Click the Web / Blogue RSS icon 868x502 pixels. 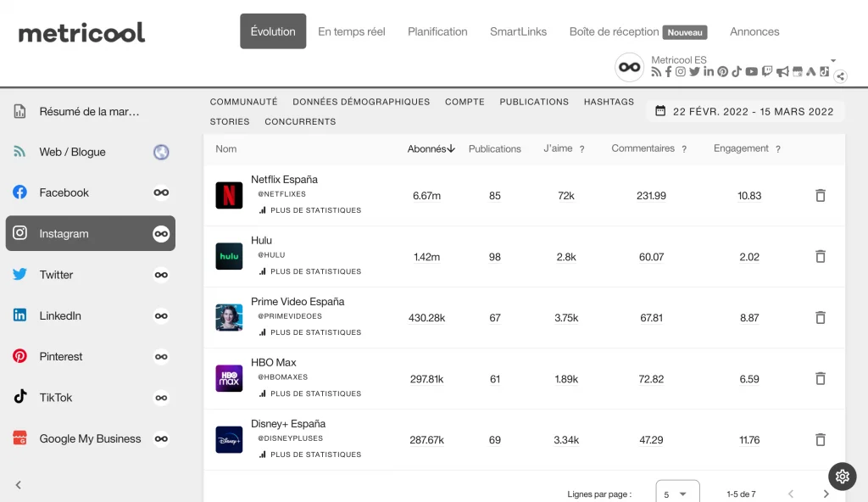(x=19, y=152)
